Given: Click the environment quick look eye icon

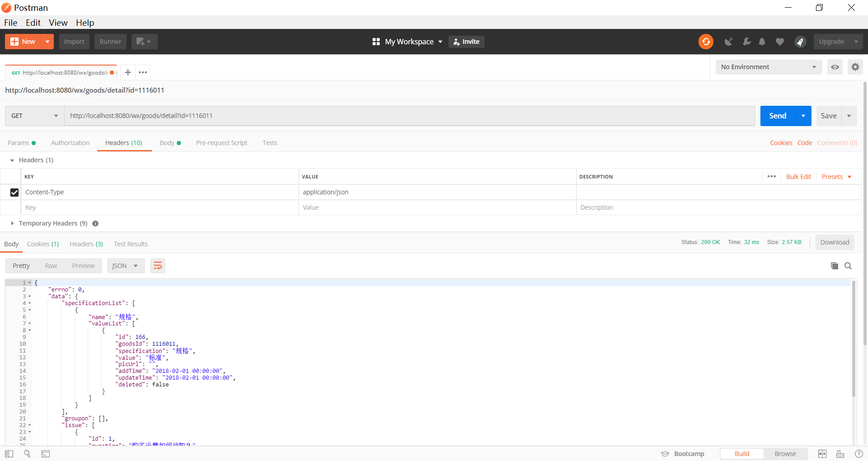Looking at the screenshot, I should 835,67.
